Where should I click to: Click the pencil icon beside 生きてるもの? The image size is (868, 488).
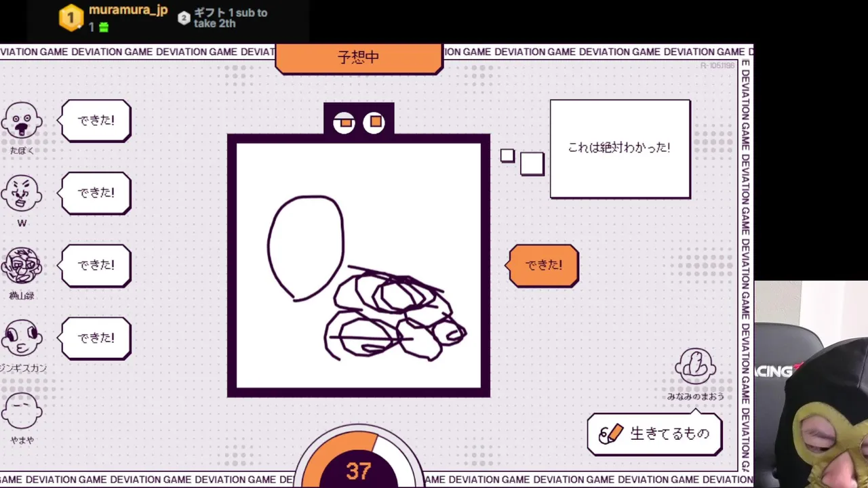[x=610, y=434]
